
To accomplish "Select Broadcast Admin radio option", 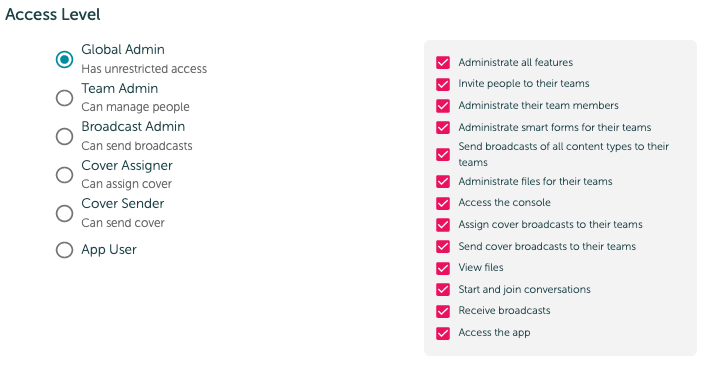I will (64, 136).
